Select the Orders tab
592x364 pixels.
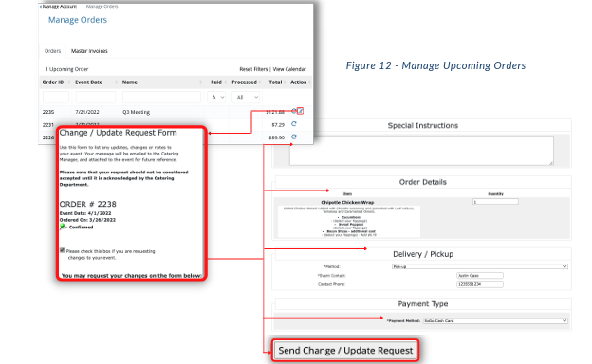pos(52,51)
